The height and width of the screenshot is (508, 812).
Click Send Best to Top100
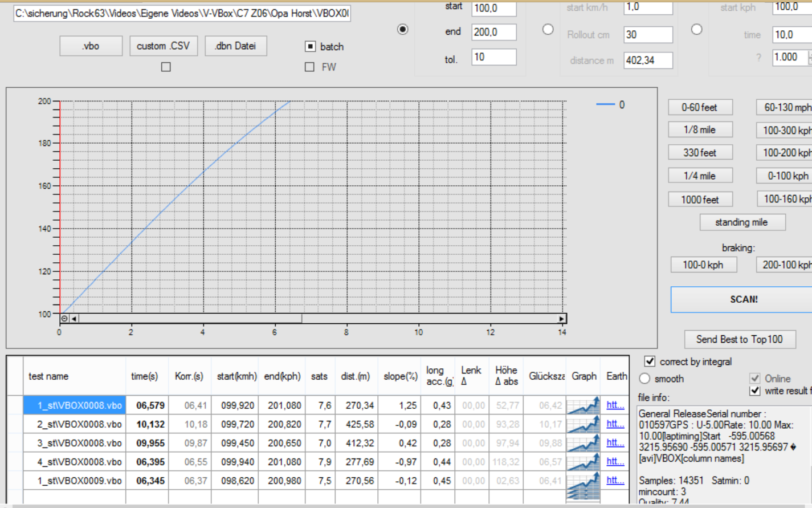click(x=739, y=339)
